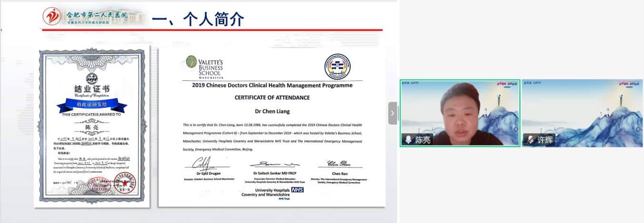Image resolution: width=644 pixels, height=223 pixels.
Task: Click the 'CERTIFICATE OF ATTENDANCE' heading
Action: click(272, 97)
